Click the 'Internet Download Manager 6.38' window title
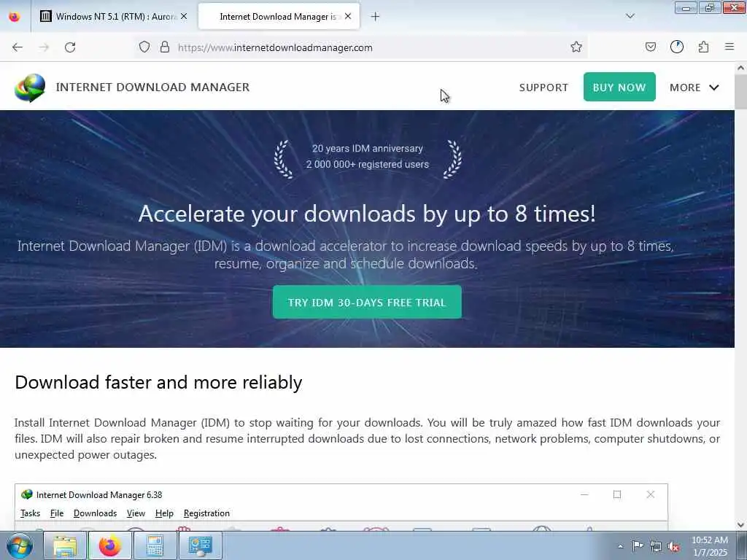The height and width of the screenshot is (560, 747). (99, 495)
